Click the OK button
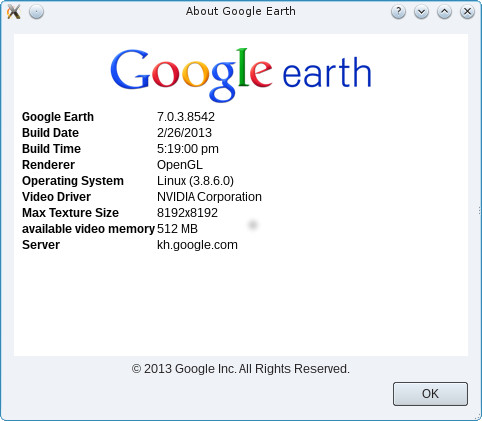Screen dimensions: 482x421 click(430, 394)
